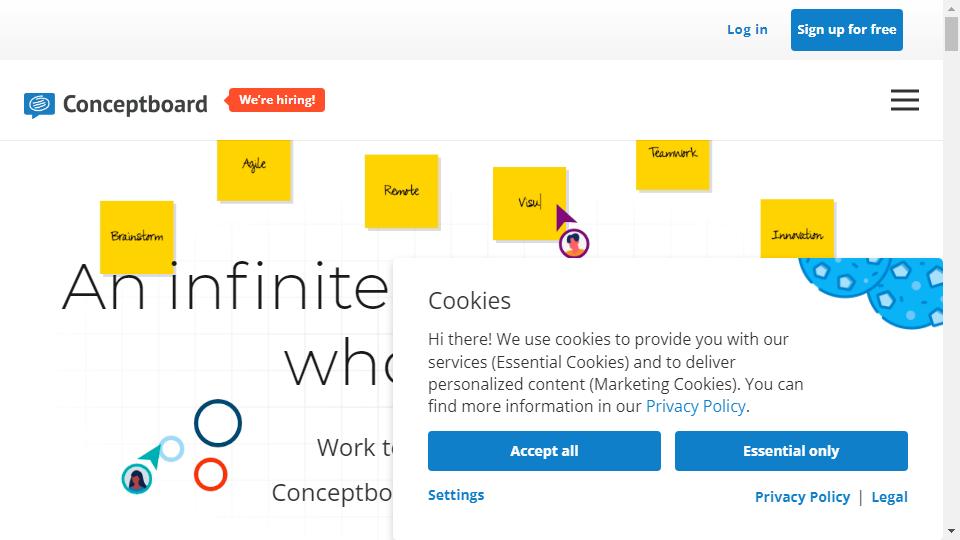Click the blue cookie illustration
960x540 pixels.
tap(871, 291)
